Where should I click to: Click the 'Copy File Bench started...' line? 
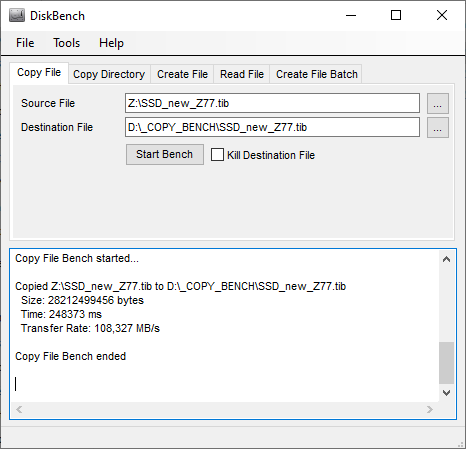coord(77,258)
